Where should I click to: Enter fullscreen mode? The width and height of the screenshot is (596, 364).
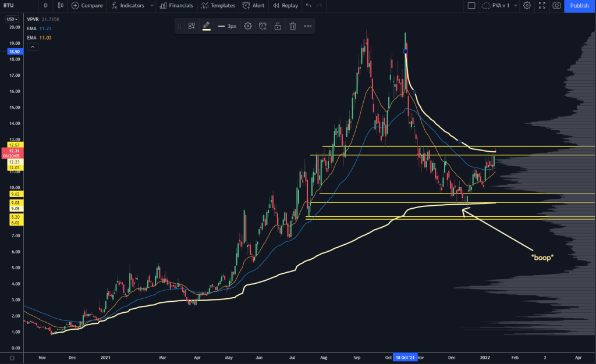tap(542, 6)
